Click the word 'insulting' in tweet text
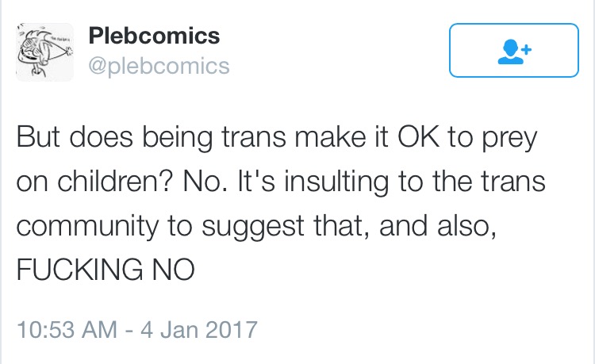This screenshot has height=364, width=595. coord(336,182)
